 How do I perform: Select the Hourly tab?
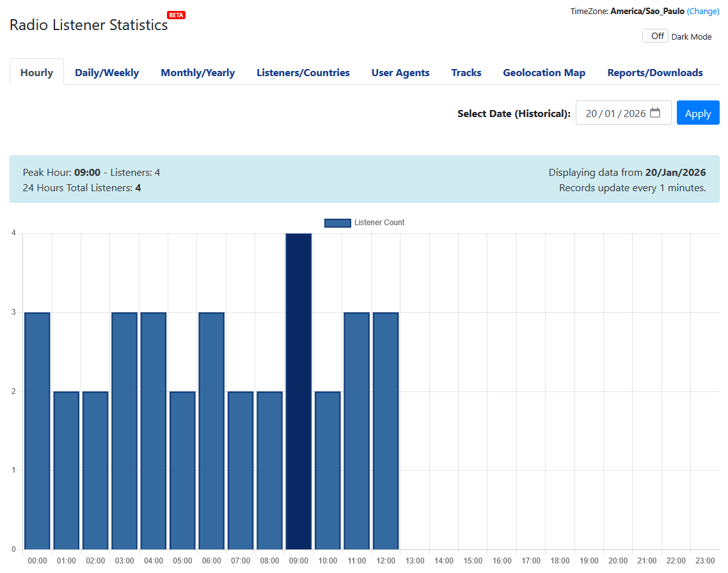(x=36, y=73)
